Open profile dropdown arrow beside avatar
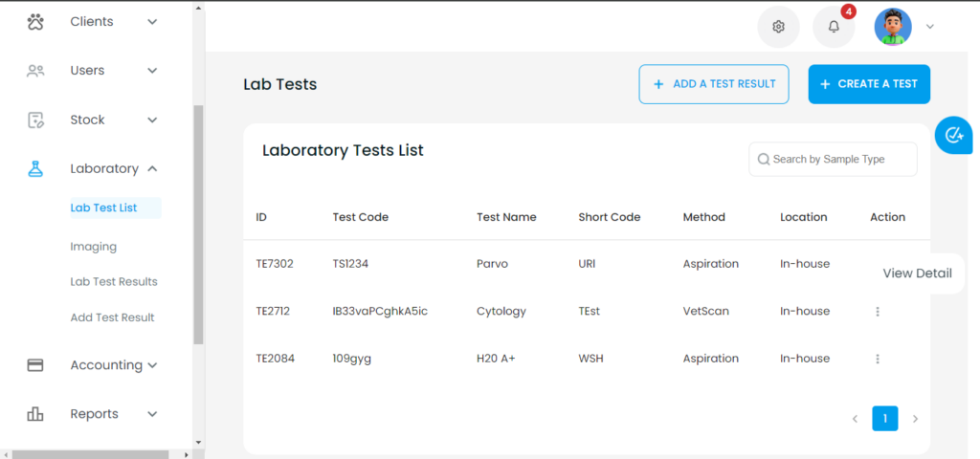 930,27
